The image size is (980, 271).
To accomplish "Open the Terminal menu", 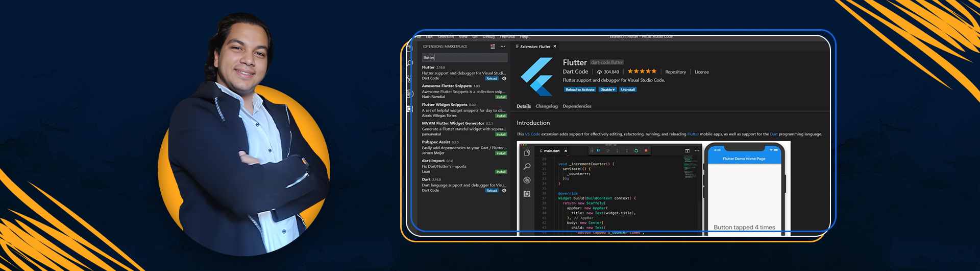I will [507, 37].
